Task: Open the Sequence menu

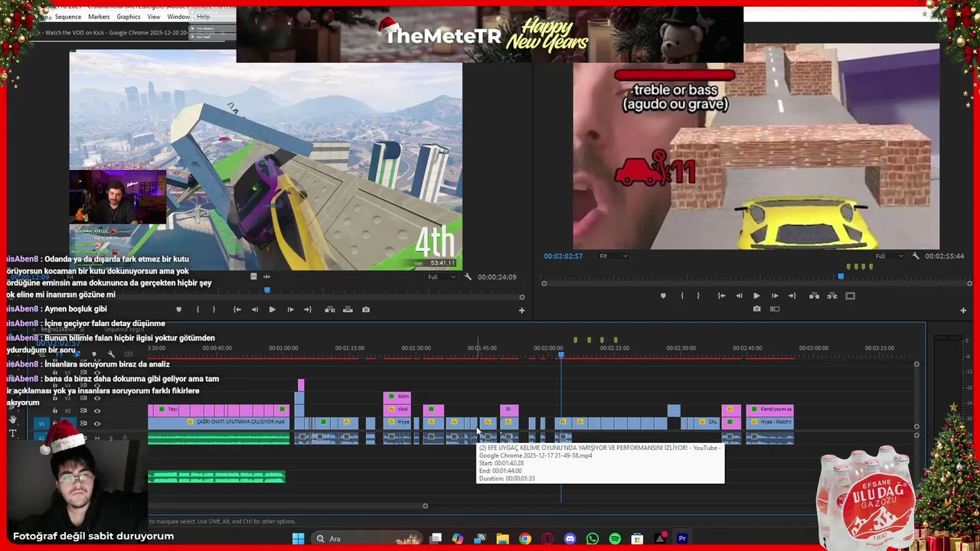Action: click(68, 17)
